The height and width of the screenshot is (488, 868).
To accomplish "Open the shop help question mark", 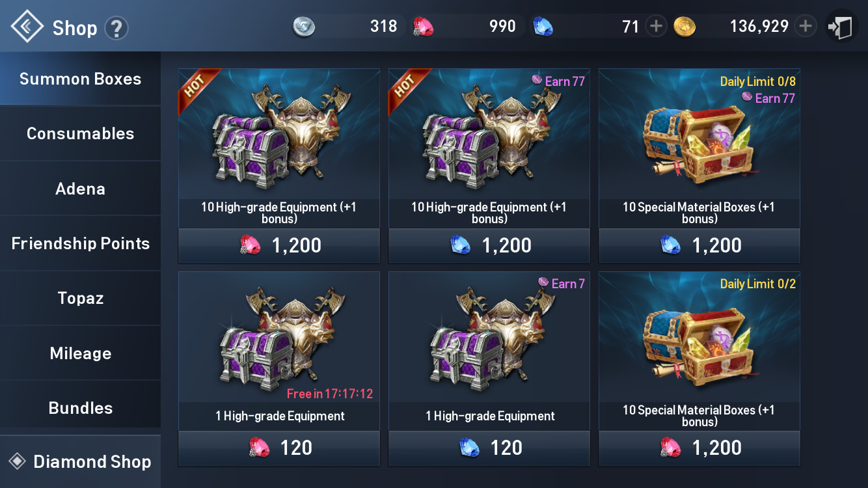I will coord(117,28).
